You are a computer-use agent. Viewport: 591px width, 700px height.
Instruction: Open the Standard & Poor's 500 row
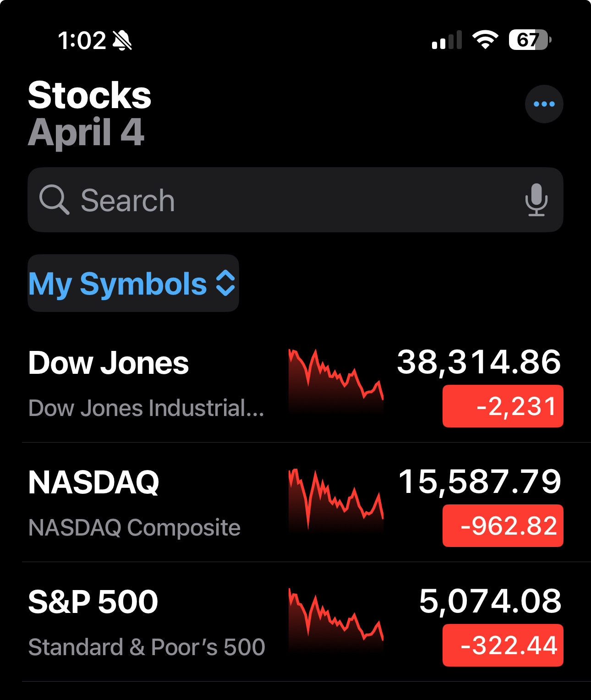tap(295, 622)
